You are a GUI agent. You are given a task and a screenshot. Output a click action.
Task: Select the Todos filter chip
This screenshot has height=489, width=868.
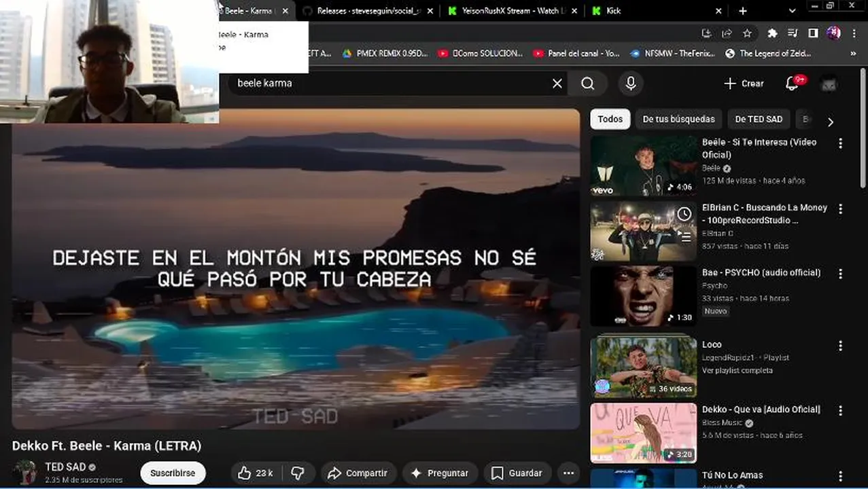click(x=610, y=119)
